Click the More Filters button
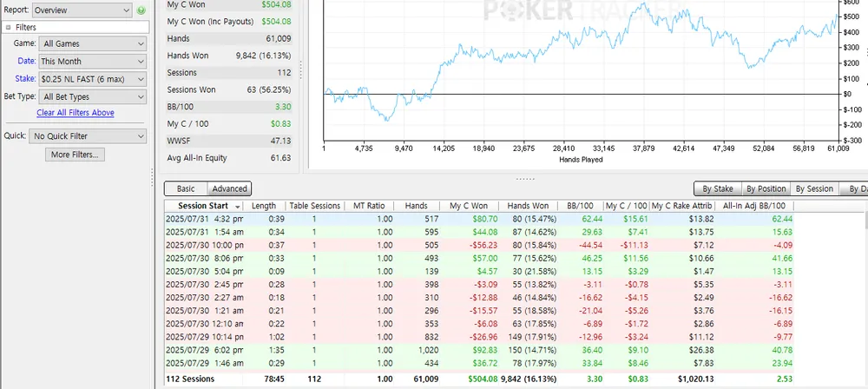This screenshot has height=389, width=868. coord(75,155)
